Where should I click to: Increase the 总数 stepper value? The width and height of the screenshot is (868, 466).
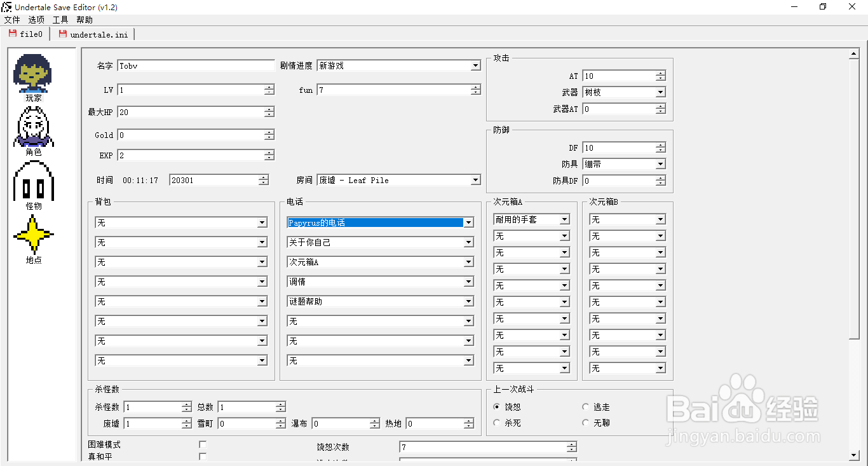(x=280, y=404)
